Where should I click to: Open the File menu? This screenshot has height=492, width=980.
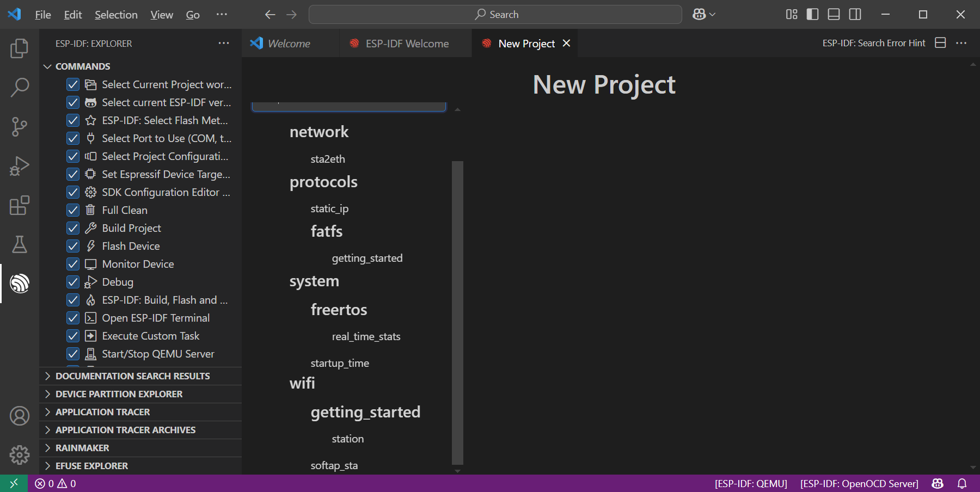43,15
